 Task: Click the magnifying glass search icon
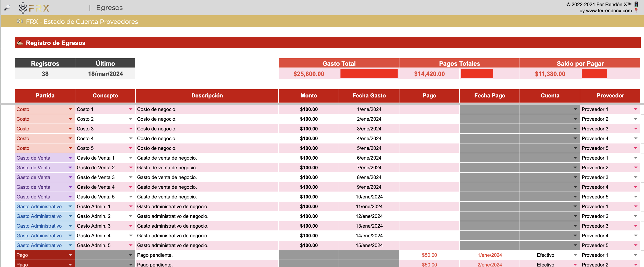coord(7,8)
